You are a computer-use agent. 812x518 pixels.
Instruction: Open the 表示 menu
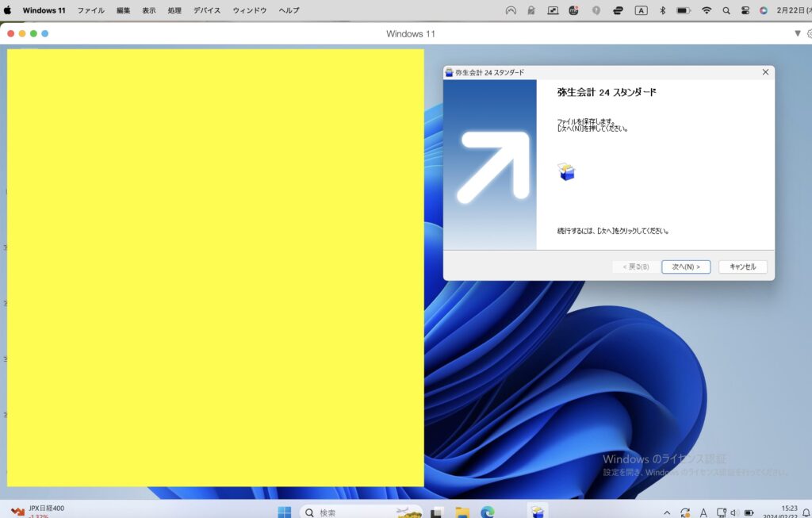click(149, 10)
